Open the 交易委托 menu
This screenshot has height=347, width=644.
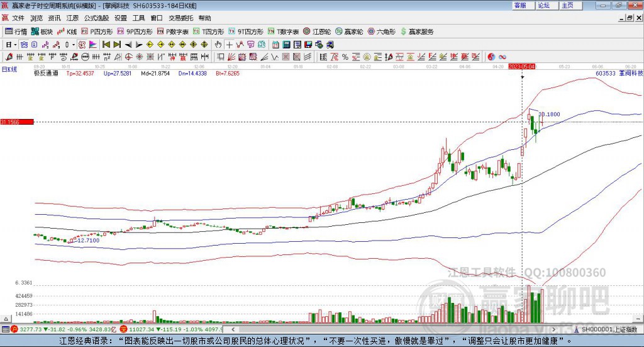tap(180, 18)
